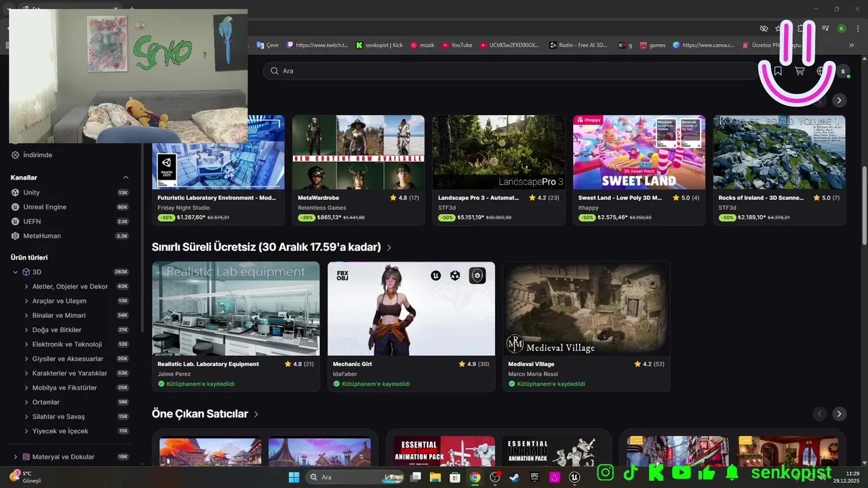Select Elektronik ve Teknoloji category
This screenshot has height=488, width=868.
[67, 344]
